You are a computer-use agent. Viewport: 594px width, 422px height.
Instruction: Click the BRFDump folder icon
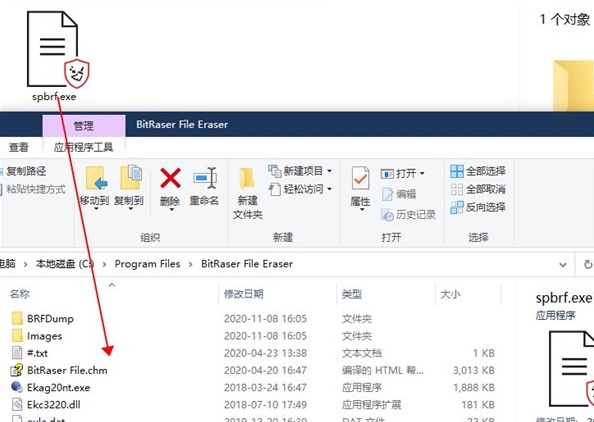[x=17, y=319]
